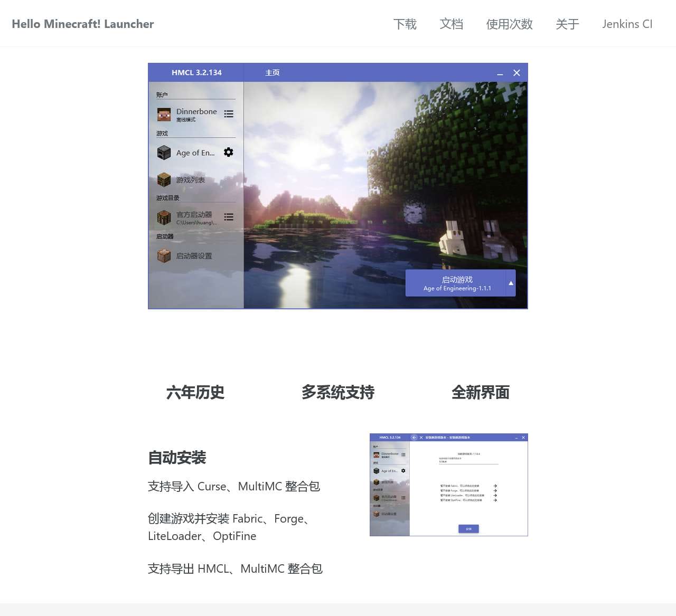Image resolution: width=676 pixels, height=616 pixels.
Task: Click the 支持导出 HMCL、MultiMC 整合包 text
Action: 235,569
